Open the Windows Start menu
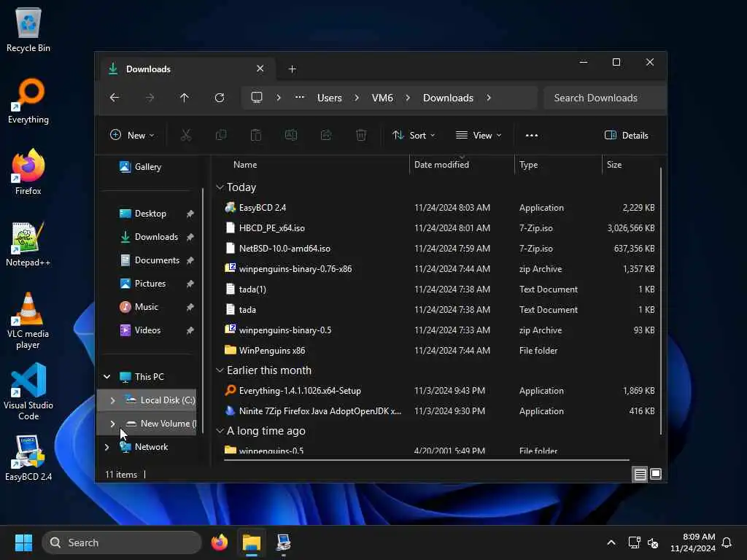Viewport: 747px width, 560px height. [23, 542]
